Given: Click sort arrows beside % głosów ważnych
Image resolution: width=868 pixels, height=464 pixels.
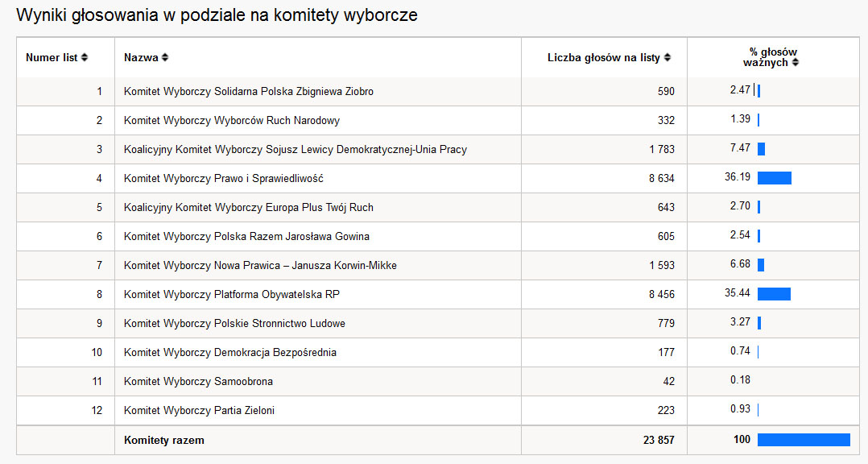Looking at the screenshot, I should (795, 63).
